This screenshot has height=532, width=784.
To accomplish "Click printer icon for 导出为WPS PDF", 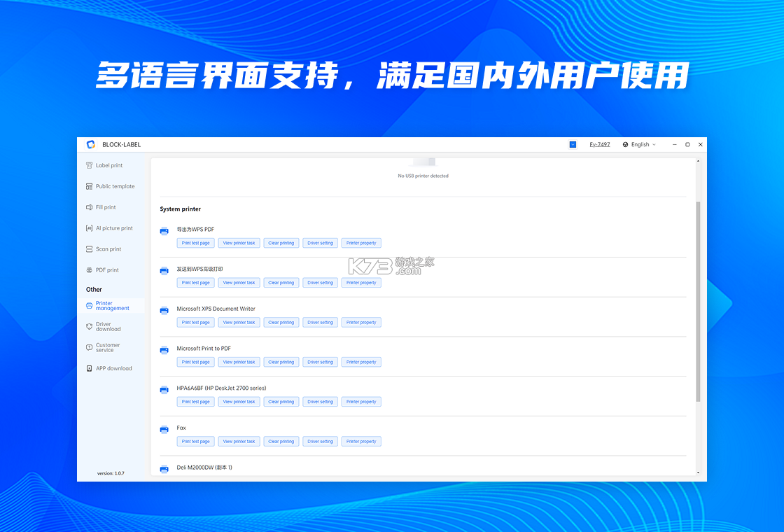I will (x=164, y=231).
